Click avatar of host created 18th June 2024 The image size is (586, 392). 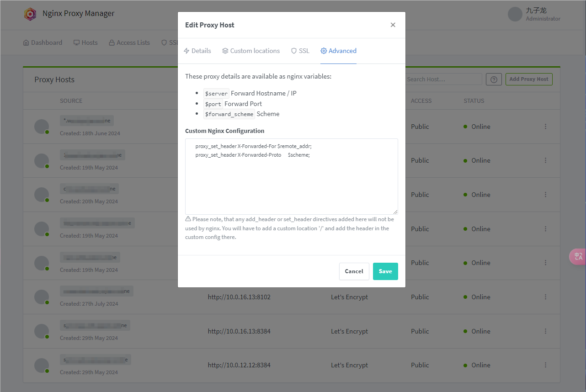pos(42,127)
